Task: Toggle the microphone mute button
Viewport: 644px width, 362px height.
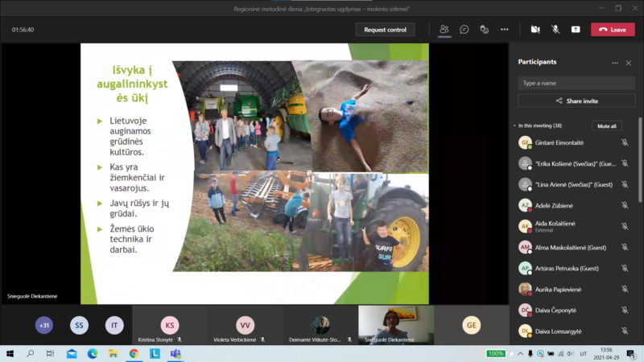Action: point(555,30)
